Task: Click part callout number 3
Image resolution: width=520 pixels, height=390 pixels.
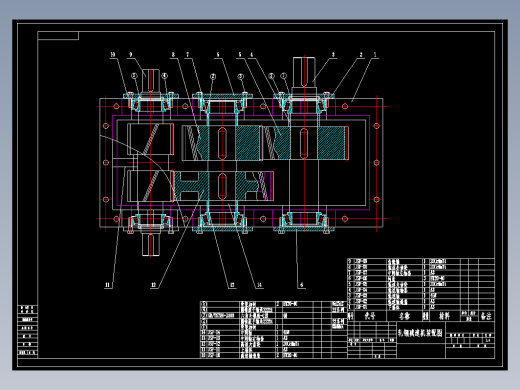Action: 333,55
